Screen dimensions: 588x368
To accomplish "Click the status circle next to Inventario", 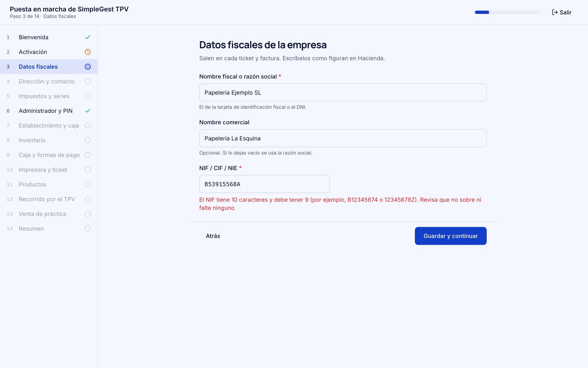I will tap(88, 140).
